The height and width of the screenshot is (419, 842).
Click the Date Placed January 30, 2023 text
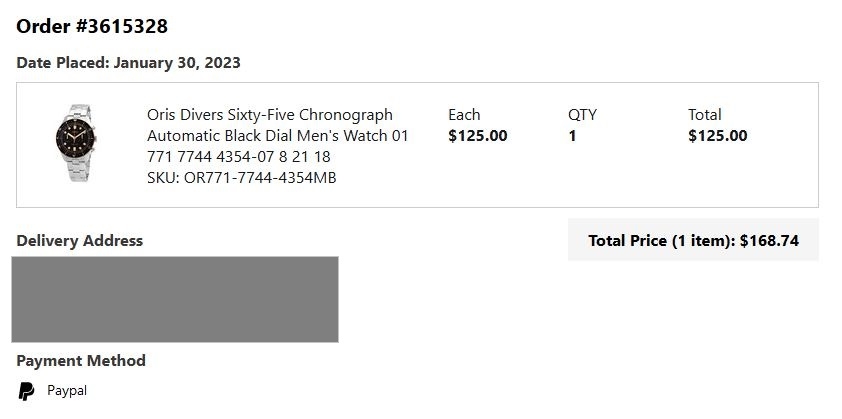pyautogui.click(x=128, y=63)
